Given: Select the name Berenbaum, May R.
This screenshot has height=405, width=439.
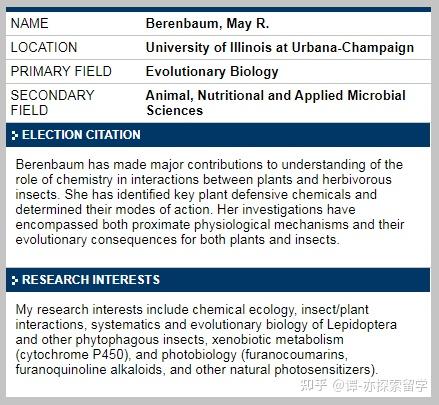Looking at the screenshot, I should coord(207,24).
